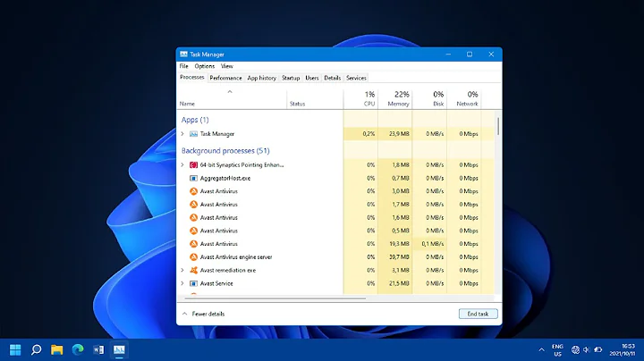
Task: Click the battery icon in system tray
Action: point(598,350)
